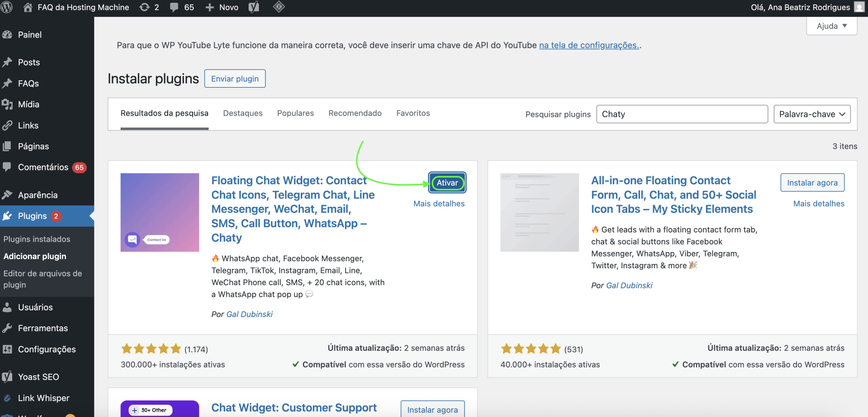Open Adicionar plugin submenu item
868x417 pixels.
pos(35,256)
